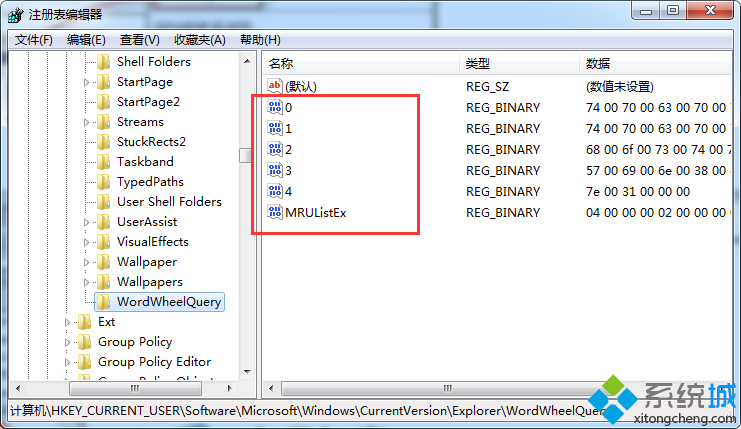Click the StartPage2 folder icon
The height and width of the screenshot is (429, 741).
[103, 102]
